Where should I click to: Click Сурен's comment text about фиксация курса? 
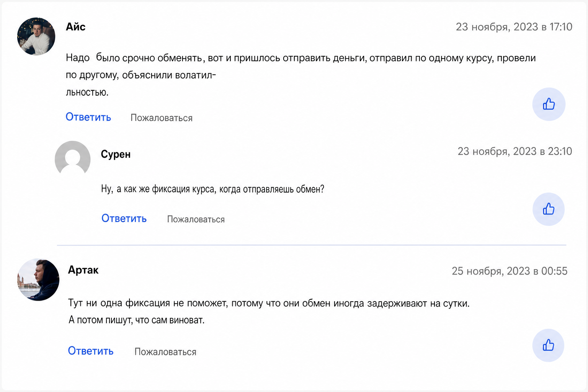212,189
